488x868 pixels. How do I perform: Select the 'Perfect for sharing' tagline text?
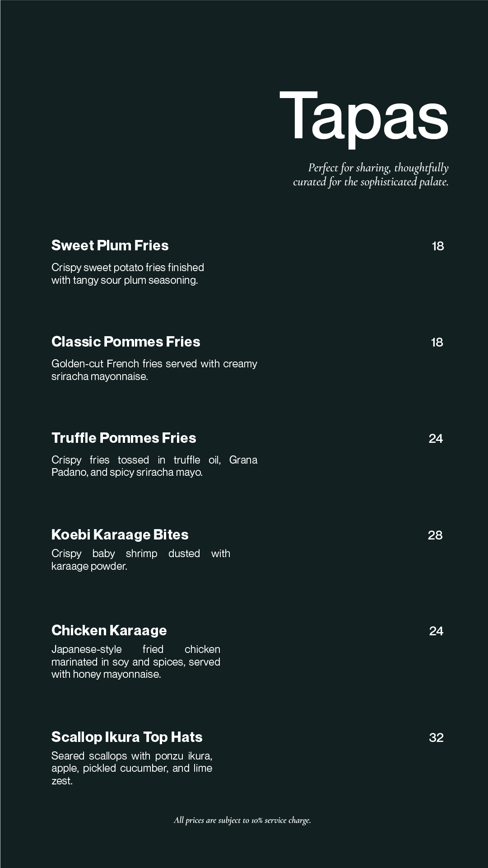point(371,175)
